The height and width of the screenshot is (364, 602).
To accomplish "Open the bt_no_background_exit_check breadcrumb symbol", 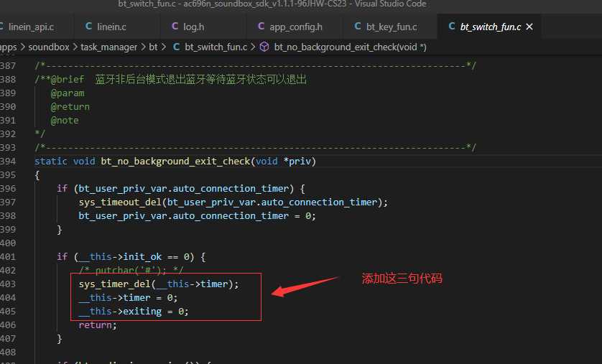I will (350, 47).
